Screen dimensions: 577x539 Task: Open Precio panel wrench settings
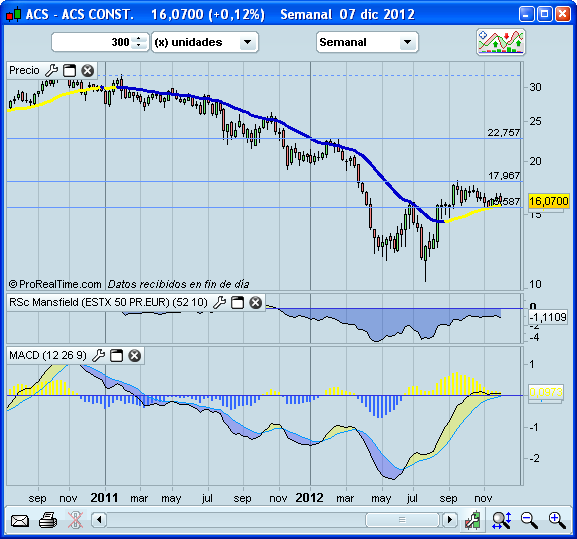tap(52, 70)
